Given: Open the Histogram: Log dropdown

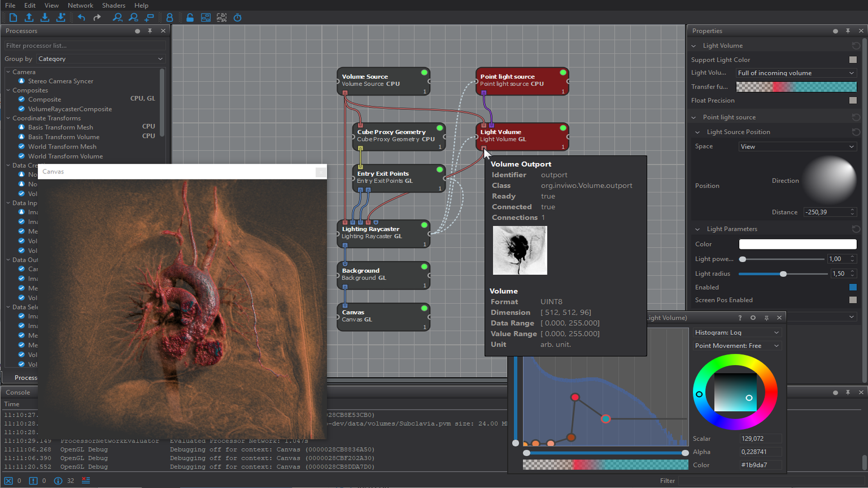Looking at the screenshot, I should pyautogui.click(x=737, y=333).
